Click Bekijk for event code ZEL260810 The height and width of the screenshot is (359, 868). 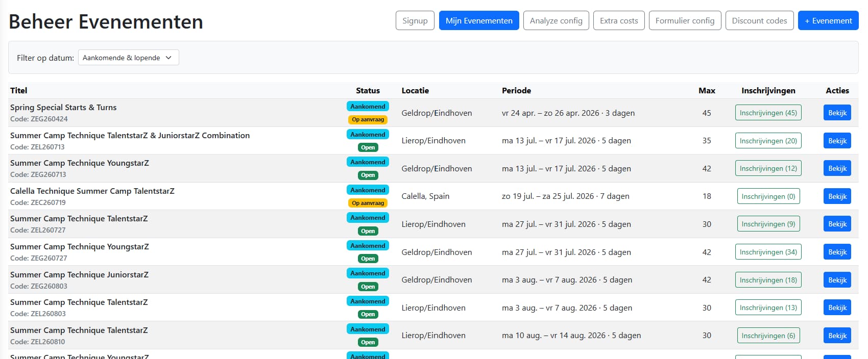click(x=837, y=336)
